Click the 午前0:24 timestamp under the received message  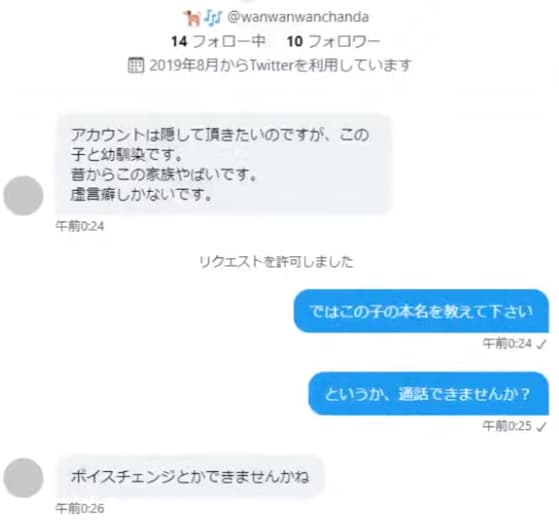click(80, 226)
